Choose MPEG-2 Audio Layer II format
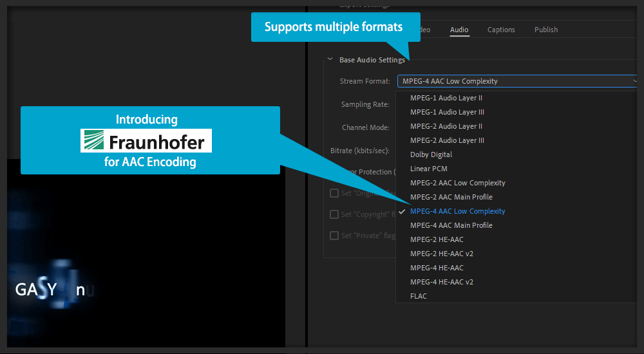This screenshot has width=644, height=354. coord(446,127)
